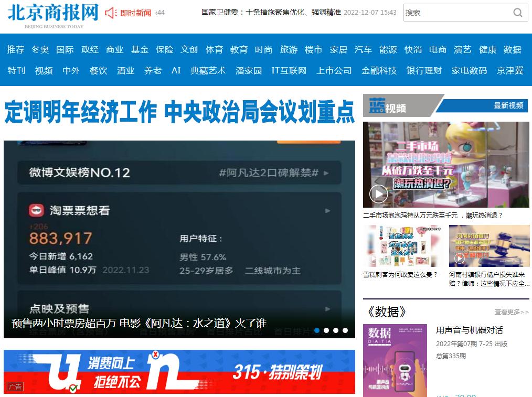Viewport: 532px width, 397px height.
Task: Click the search magnifier icon
Action: [518, 13]
